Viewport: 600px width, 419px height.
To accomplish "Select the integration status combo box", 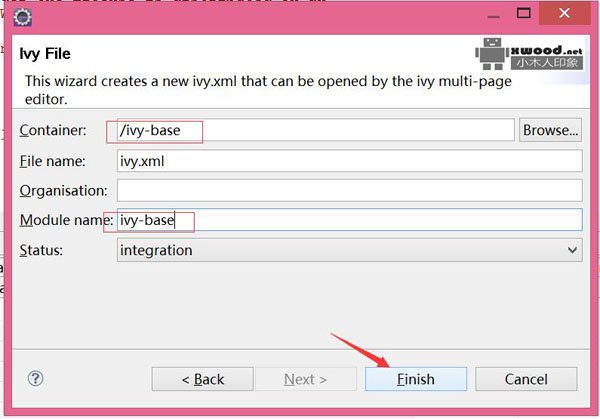I will click(340, 250).
